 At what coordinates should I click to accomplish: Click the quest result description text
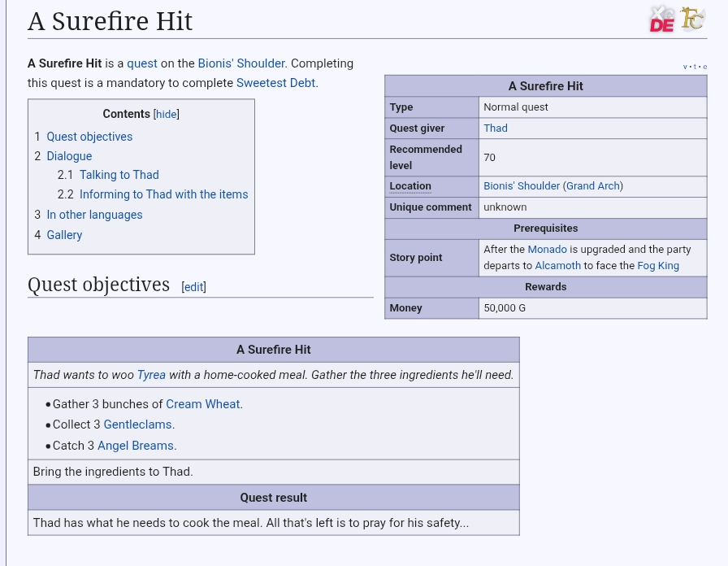click(251, 523)
